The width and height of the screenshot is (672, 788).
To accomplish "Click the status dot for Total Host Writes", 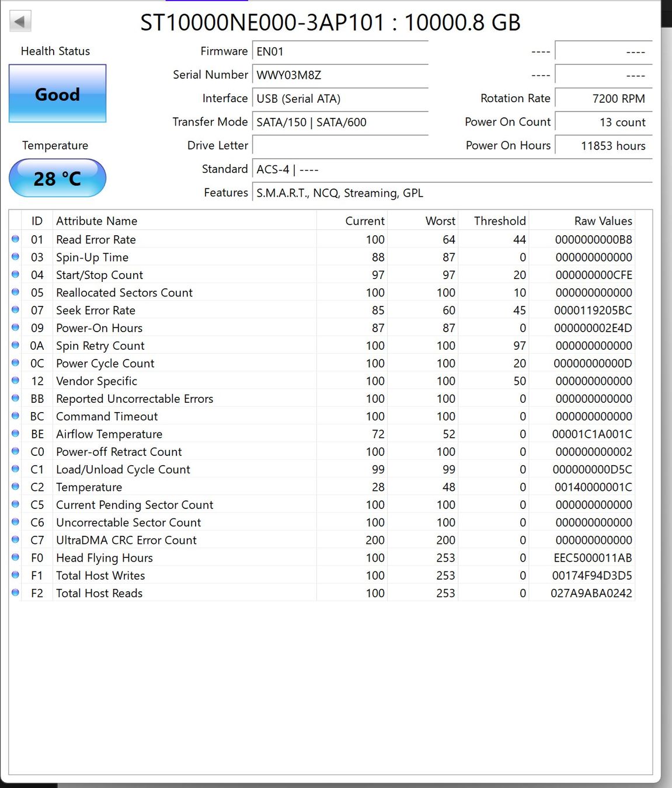I will point(16,575).
